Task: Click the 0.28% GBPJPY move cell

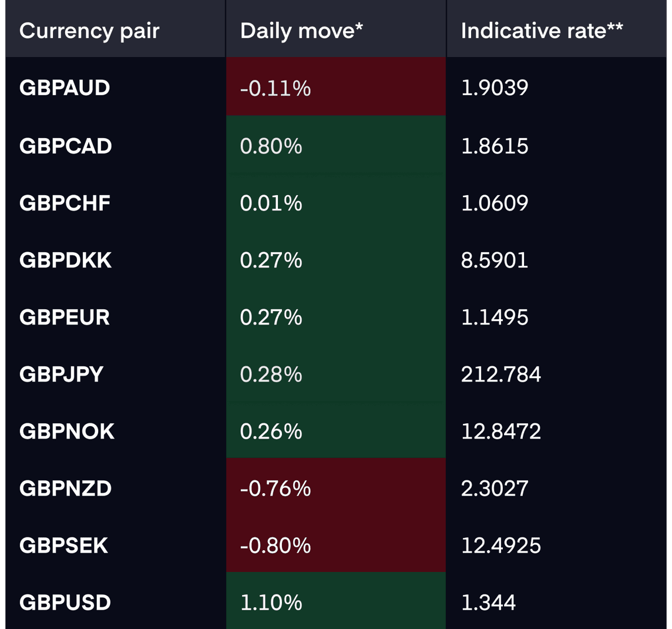Action: tap(336, 372)
